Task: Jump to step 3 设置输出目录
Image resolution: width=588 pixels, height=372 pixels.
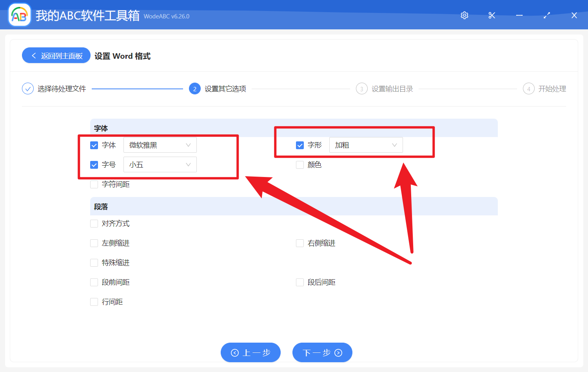Action: (385, 89)
